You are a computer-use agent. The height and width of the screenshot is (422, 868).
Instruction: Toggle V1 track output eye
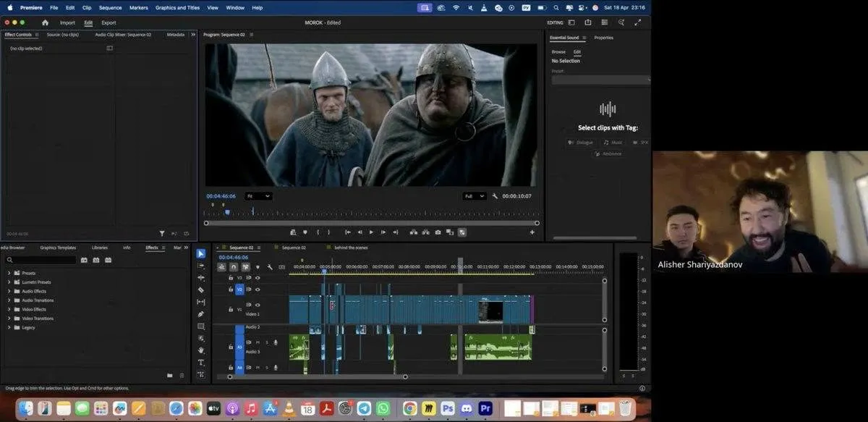[258, 305]
